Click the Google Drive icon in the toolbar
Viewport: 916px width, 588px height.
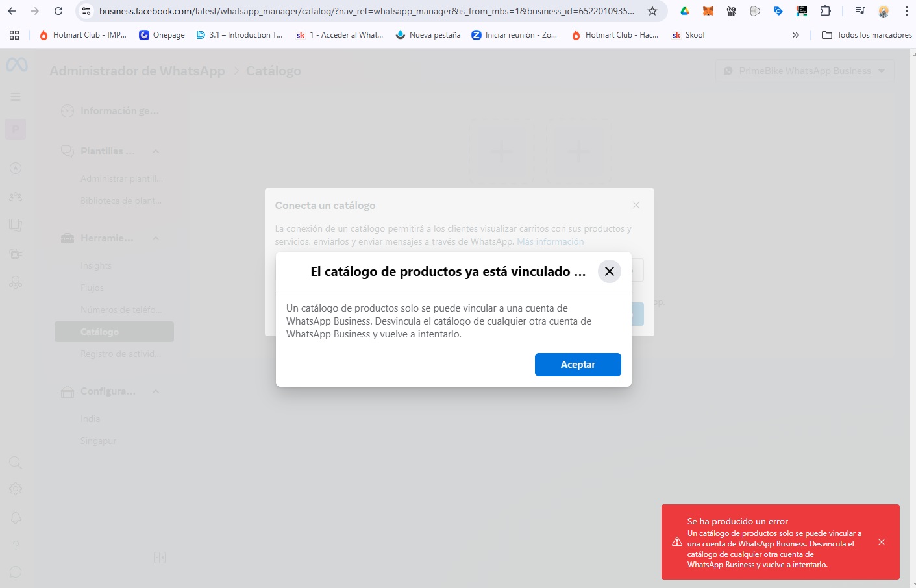(684, 10)
